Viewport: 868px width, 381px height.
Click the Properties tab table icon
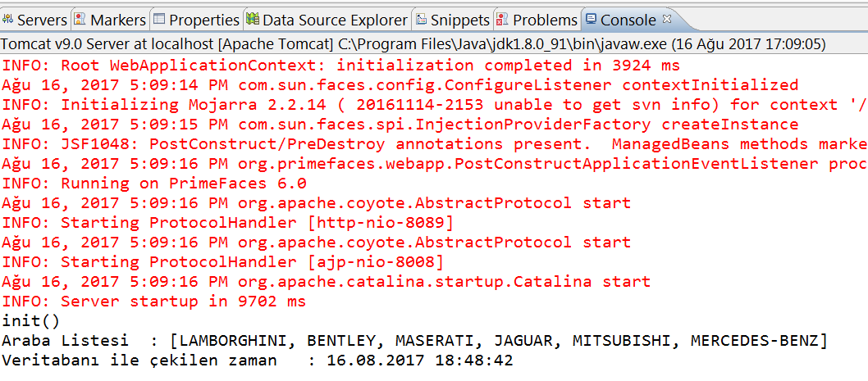[x=159, y=20]
